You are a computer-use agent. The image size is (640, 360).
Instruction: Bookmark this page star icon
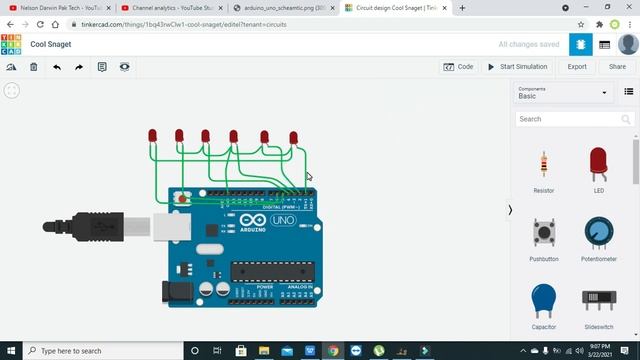580,24
